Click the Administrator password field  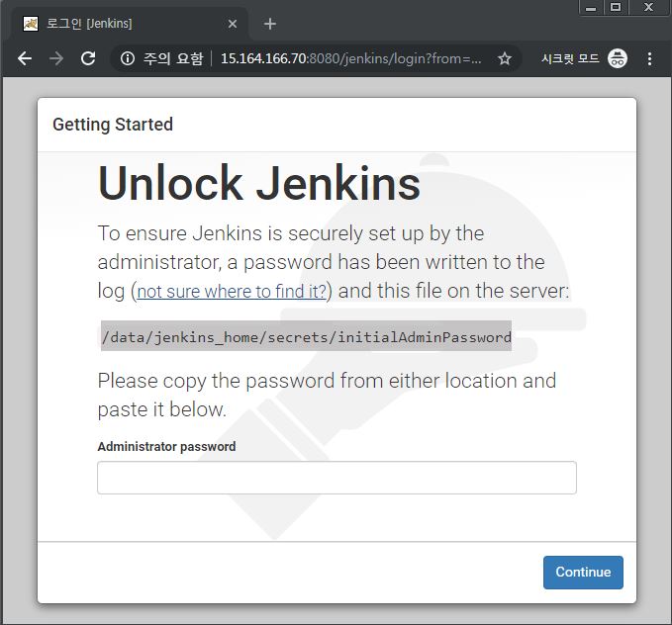pos(336,478)
